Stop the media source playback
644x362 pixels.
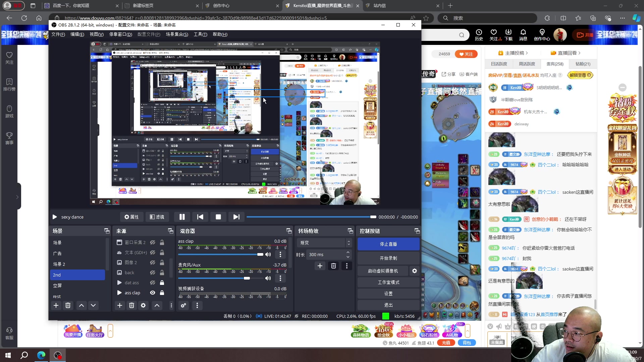(218, 217)
